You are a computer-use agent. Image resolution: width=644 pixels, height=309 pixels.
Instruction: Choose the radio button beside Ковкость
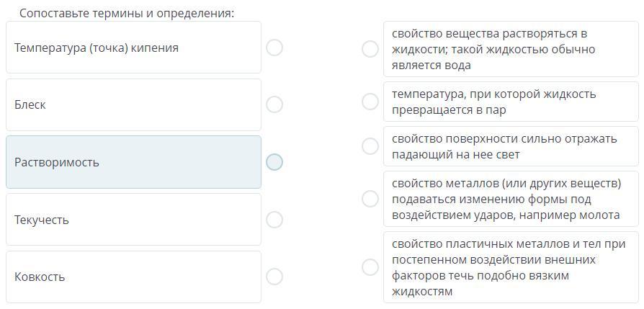click(x=274, y=277)
